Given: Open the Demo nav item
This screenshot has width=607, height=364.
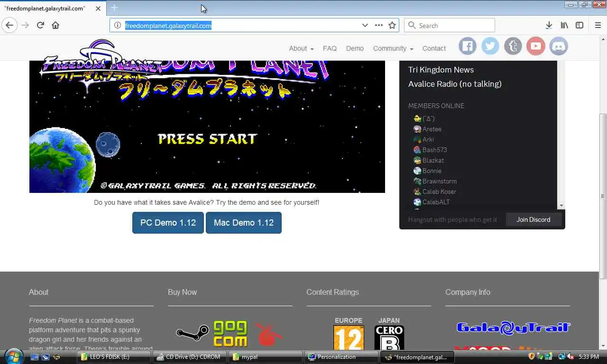Looking at the screenshot, I should (355, 48).
